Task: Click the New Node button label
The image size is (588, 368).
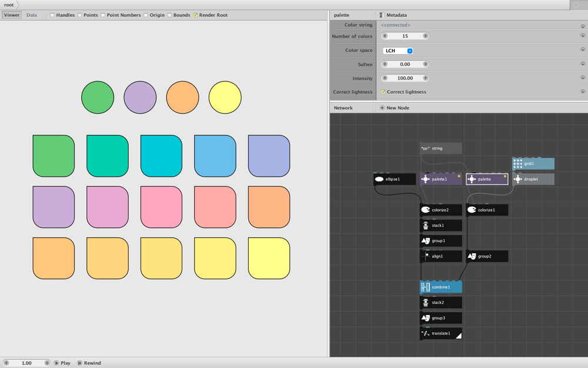Action: pyautogui.click(x=397, y=108)
